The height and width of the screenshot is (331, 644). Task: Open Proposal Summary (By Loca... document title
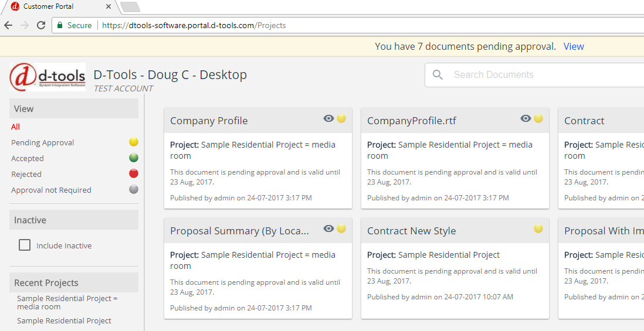point(239,231)
